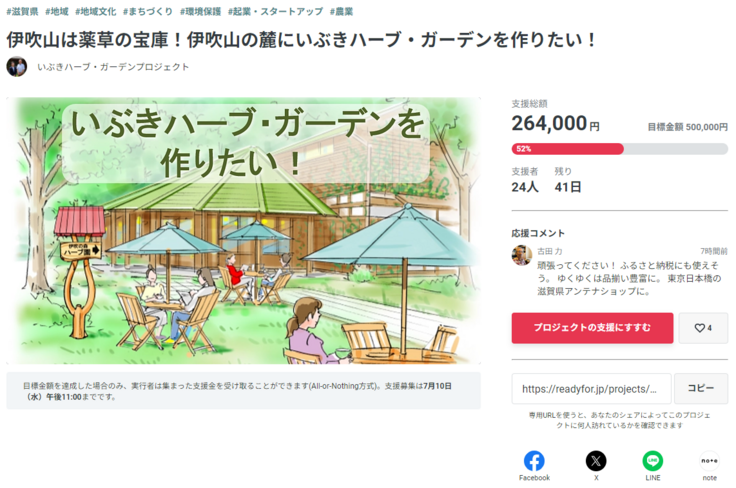Screen dimensions: 736x488
Task: Like the project with heart button
Action: (x=703, y=328)
